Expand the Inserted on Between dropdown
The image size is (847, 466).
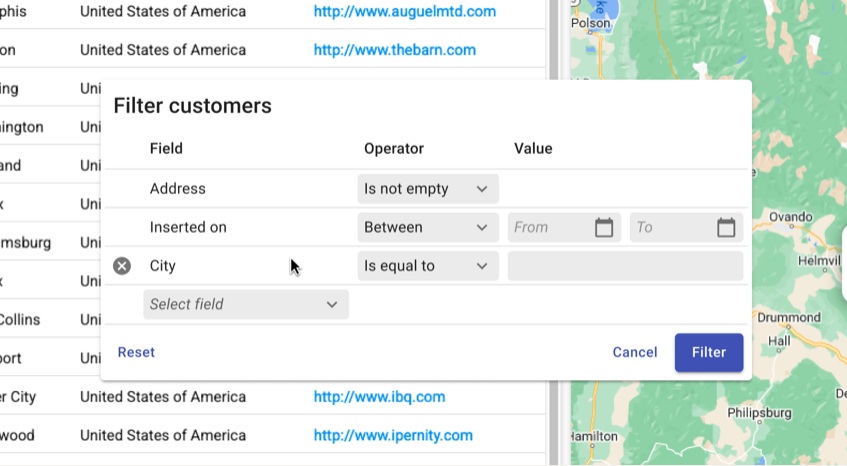coord(428,227)
